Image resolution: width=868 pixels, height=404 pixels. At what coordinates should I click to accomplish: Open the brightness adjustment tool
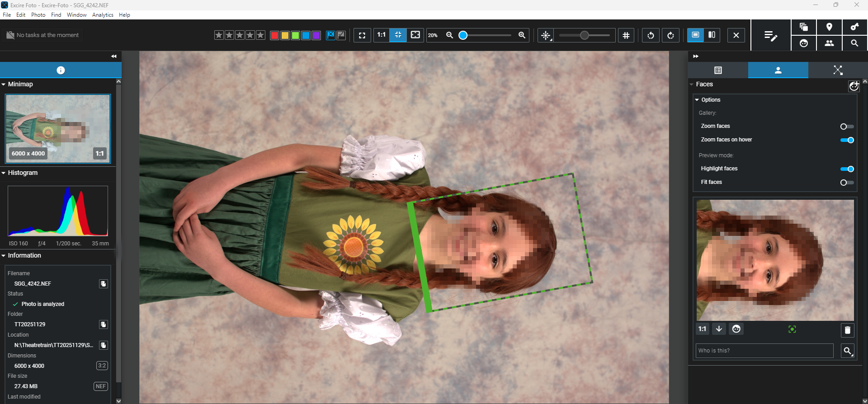[546, 35]
